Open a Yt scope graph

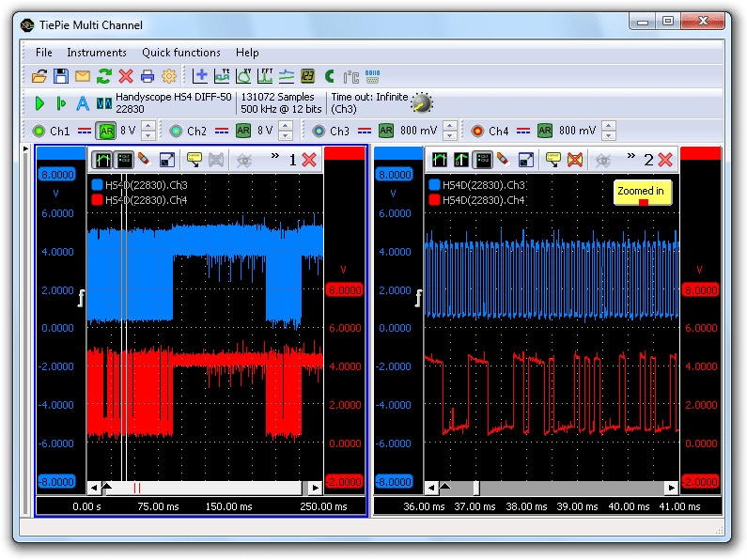click(x=222, y=76)
